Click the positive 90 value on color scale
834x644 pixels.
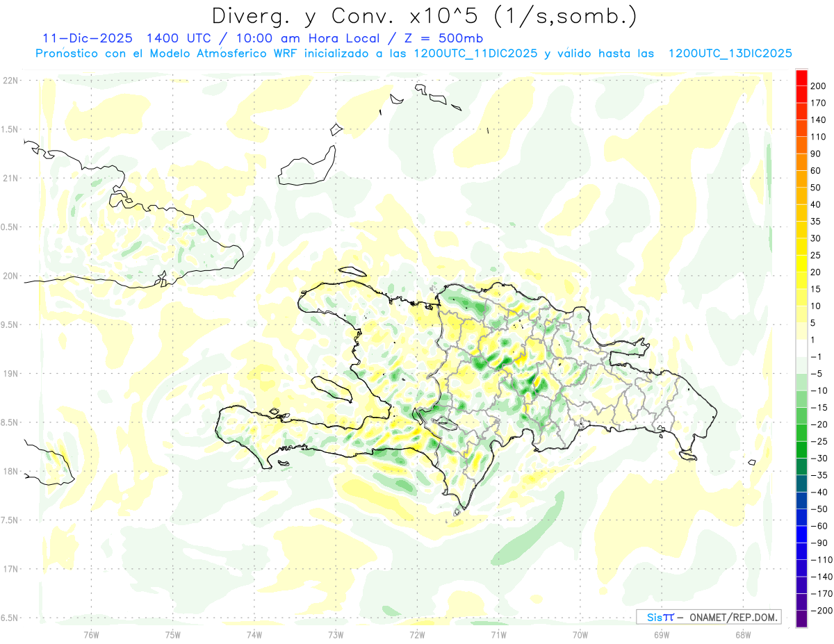(x=816, y=154)
